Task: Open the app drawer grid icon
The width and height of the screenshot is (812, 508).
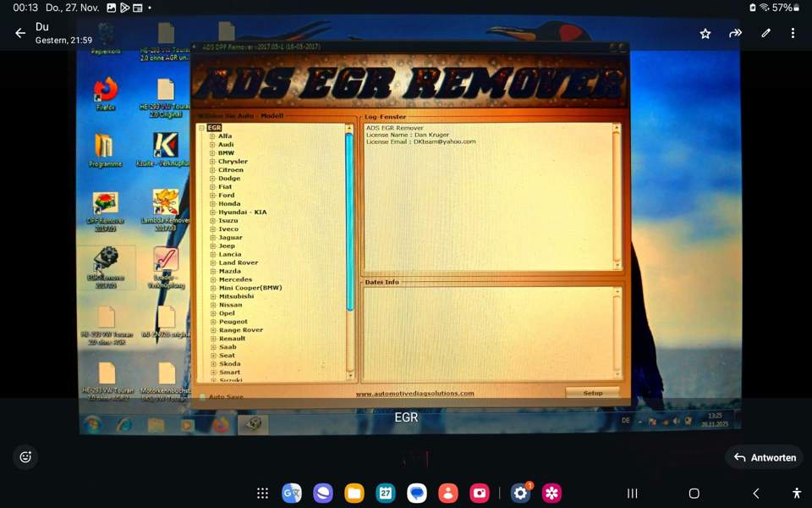Action: pyautogui.click(x=263, y=493)
